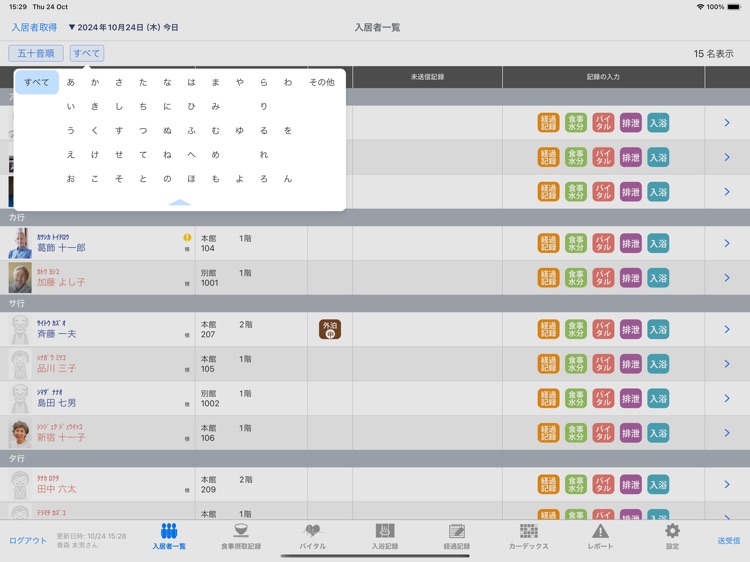Open details chevron for 斉藤 一夫
The image size is (750, 562).
[x=727, y=330]
